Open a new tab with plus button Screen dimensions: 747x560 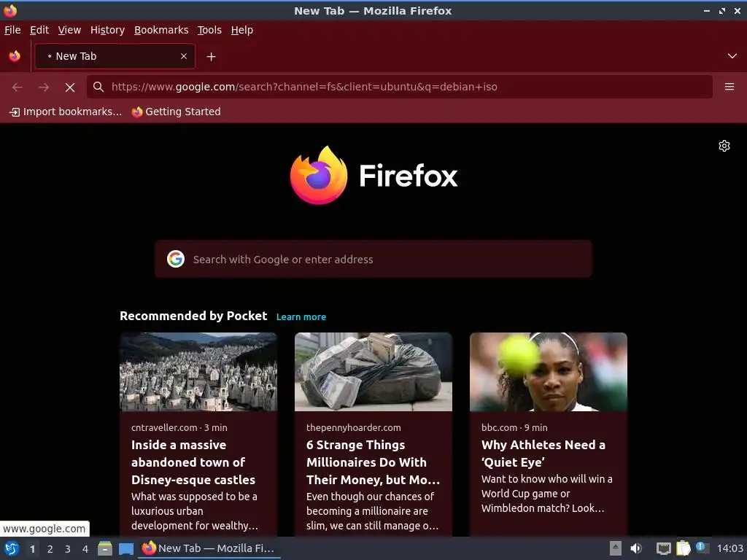(211, 57)
